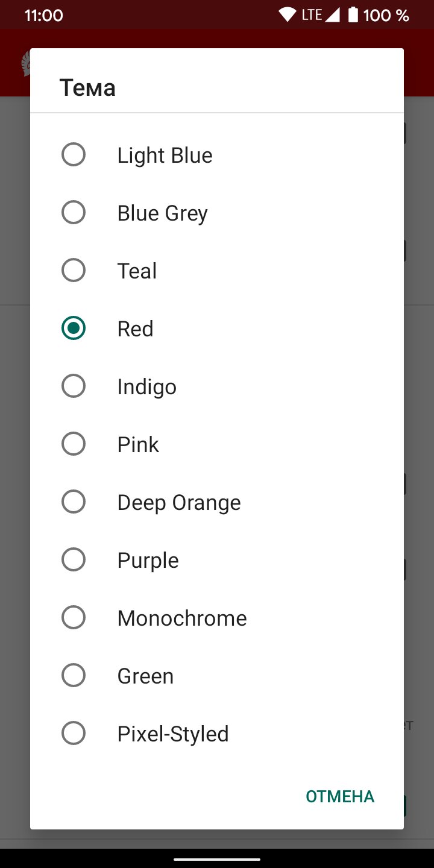Tap the Monochrome theme label
The width and height of the screenshot is (434, 868).
[x=182, y=618]
